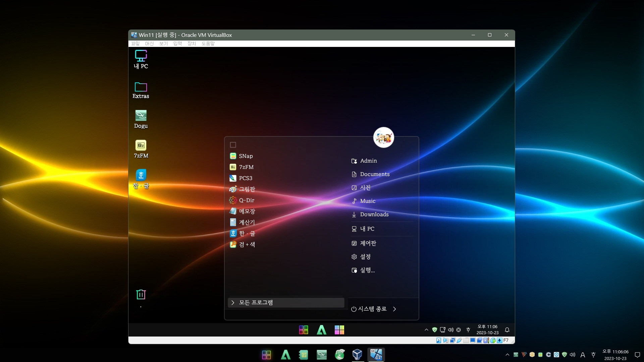Open 제어판 from the start menu
This screenshot has height=362, width=644.
(364, 243)
